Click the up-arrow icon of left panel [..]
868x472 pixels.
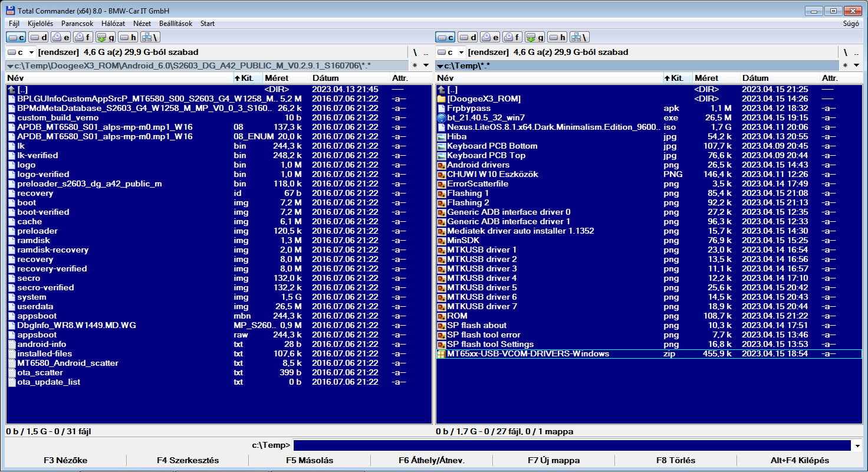click(x=12, y=89)
